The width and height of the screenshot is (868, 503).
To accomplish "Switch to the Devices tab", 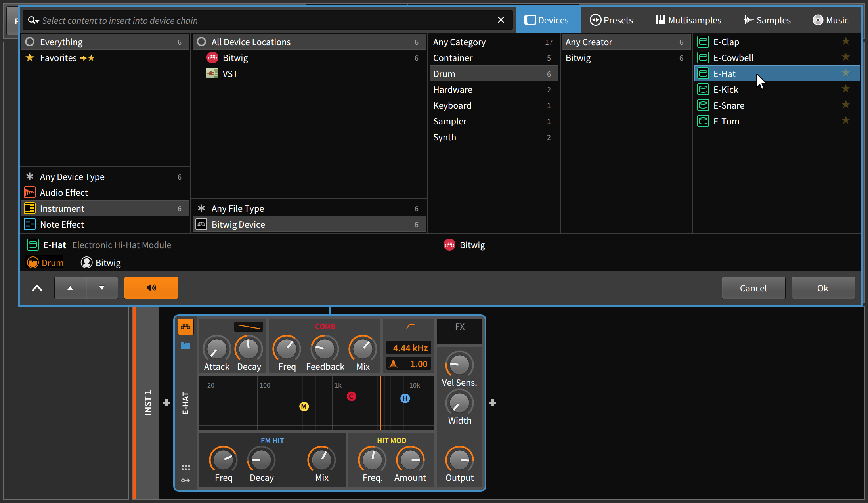I will pyautogui.click(x=548, y=20).
